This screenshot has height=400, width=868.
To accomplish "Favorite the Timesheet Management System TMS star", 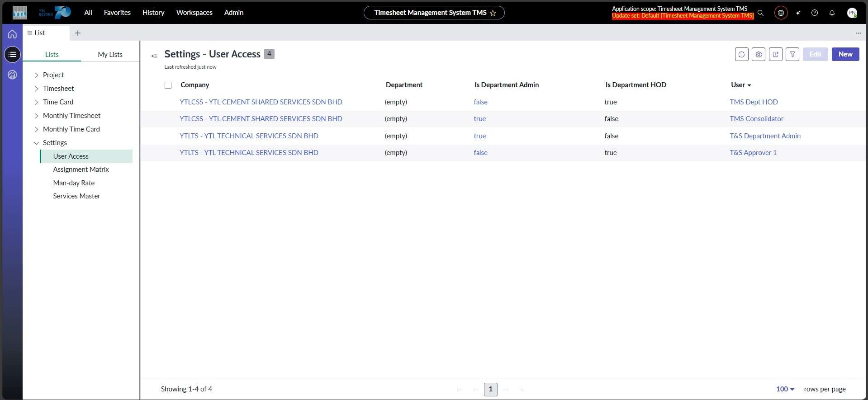I will tap(493, 13).
